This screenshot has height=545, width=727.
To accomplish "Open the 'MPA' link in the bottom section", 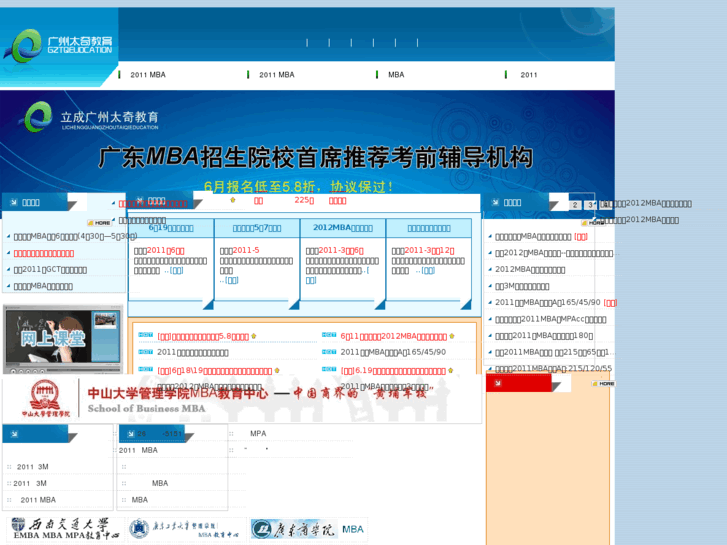I will click(258, 433).
